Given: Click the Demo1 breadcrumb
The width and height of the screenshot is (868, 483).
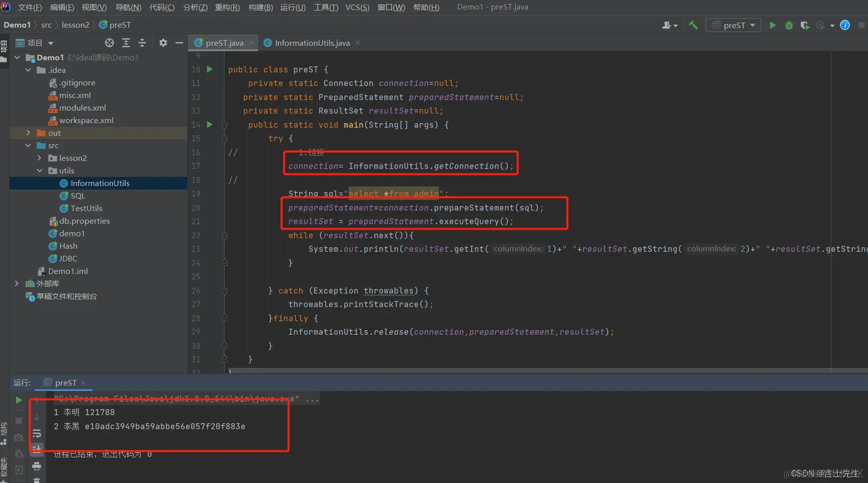Looking at the screenshot, I should (x=17, y=25).
